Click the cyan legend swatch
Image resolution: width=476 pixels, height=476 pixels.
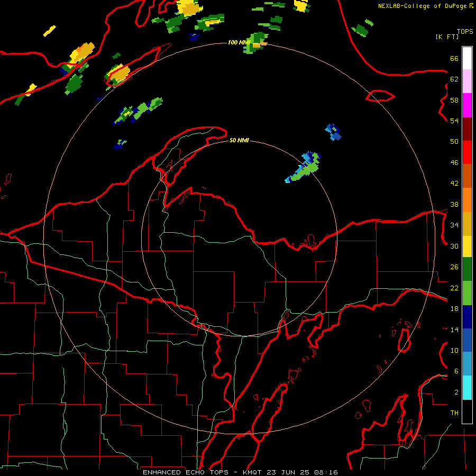[467, 388]
